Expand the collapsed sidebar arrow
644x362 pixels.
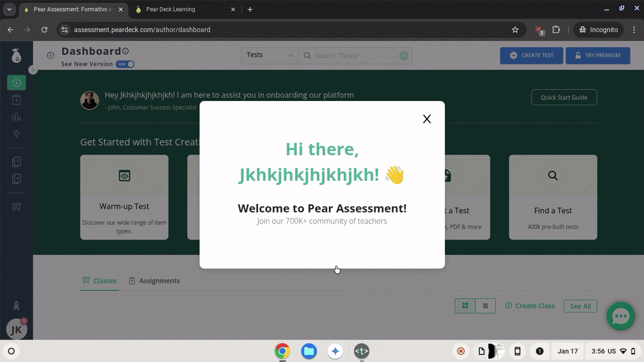(x=33, y=70)
